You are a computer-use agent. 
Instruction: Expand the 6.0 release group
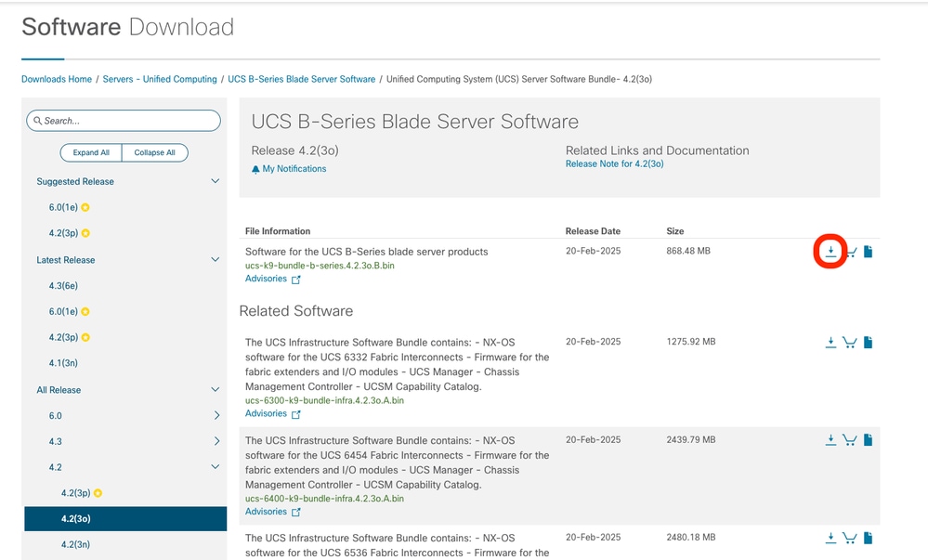216,415
